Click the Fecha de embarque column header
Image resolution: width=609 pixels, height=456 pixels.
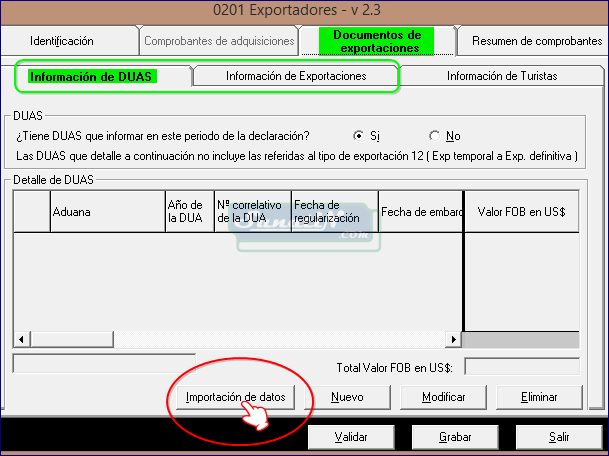click(421, 212)
